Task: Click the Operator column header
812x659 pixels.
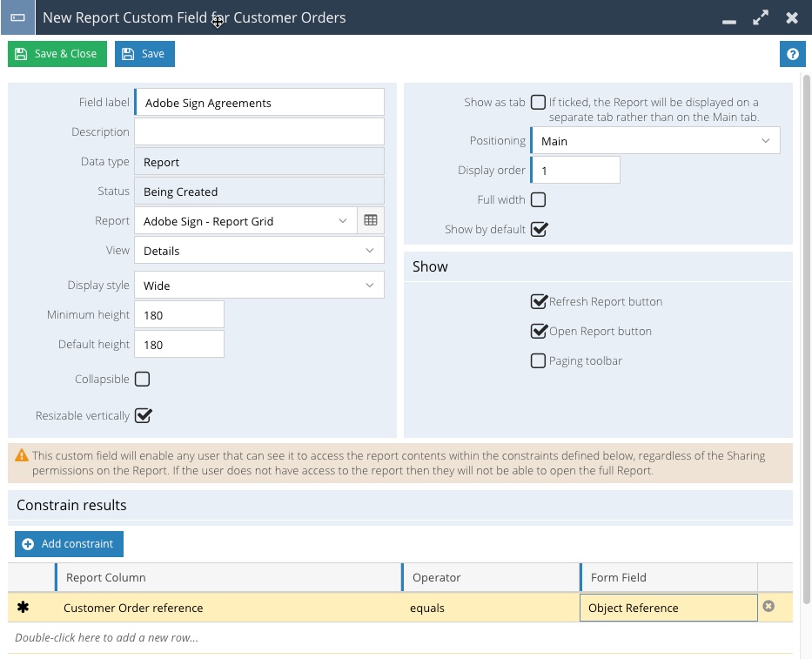Action: coord(490,577)
